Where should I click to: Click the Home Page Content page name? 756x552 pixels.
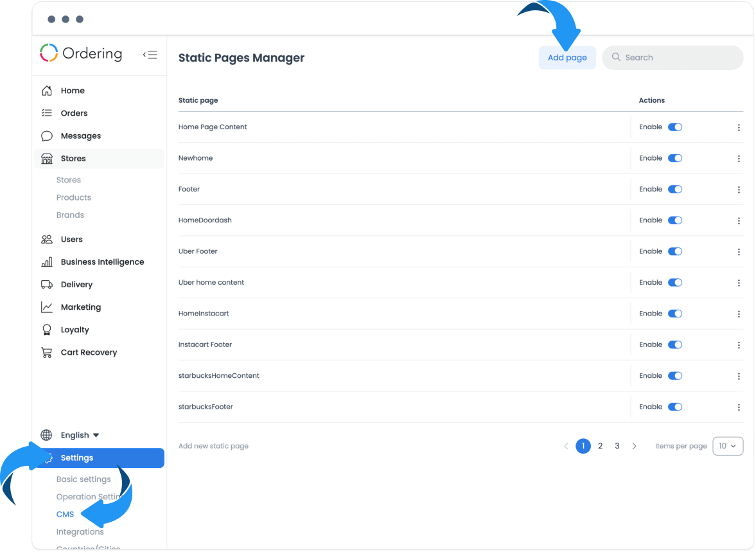coord(213,127)
